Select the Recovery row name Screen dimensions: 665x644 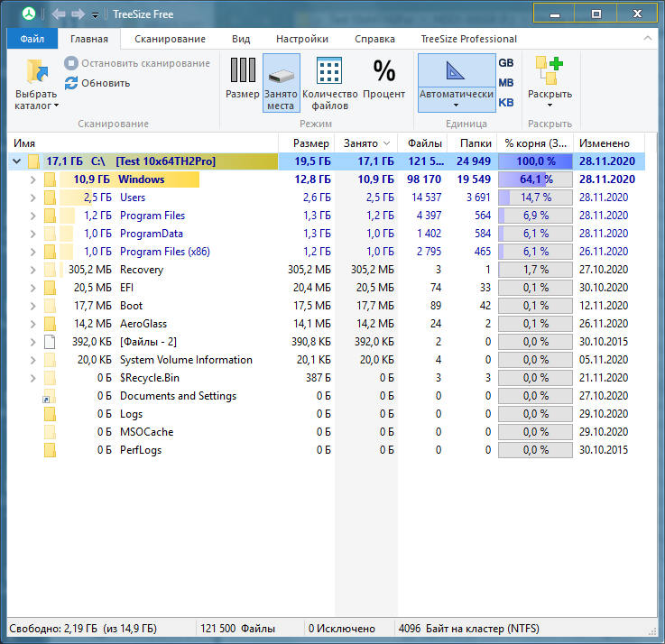tap(142, 270)
